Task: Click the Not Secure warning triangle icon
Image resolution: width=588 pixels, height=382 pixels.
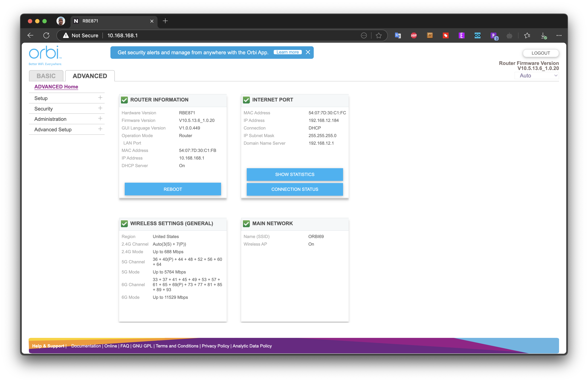Action: click(x=66, y=35)
